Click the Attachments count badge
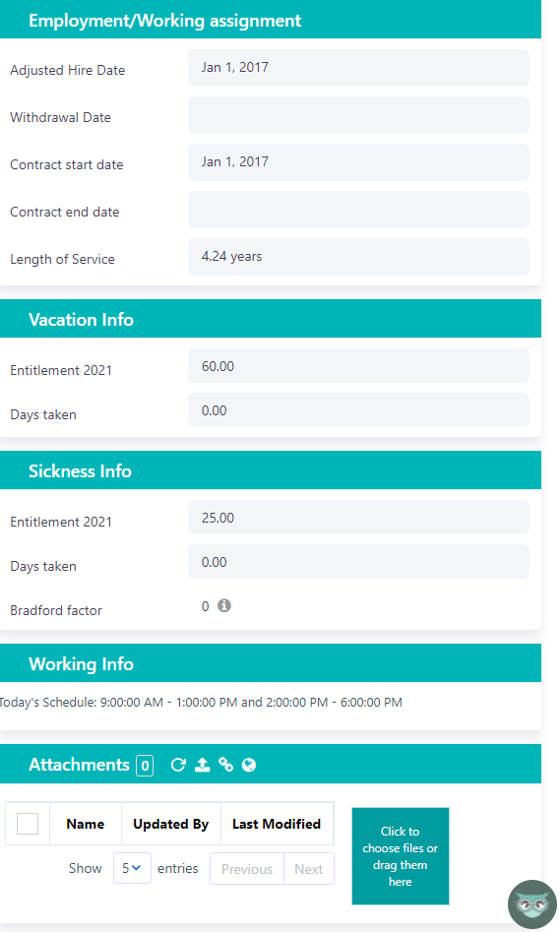The width and height of the screenshot is (560, 932). (x=145, y=766)
